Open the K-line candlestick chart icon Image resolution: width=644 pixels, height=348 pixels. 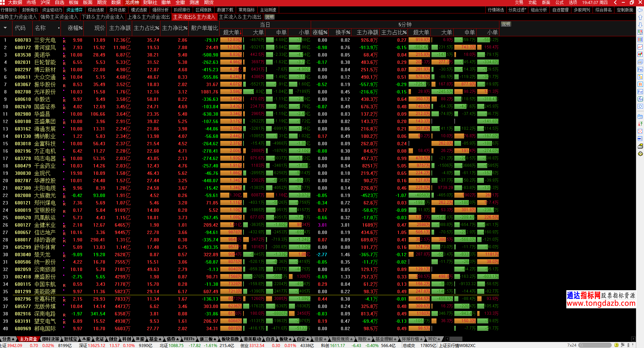tap(640, 54)
